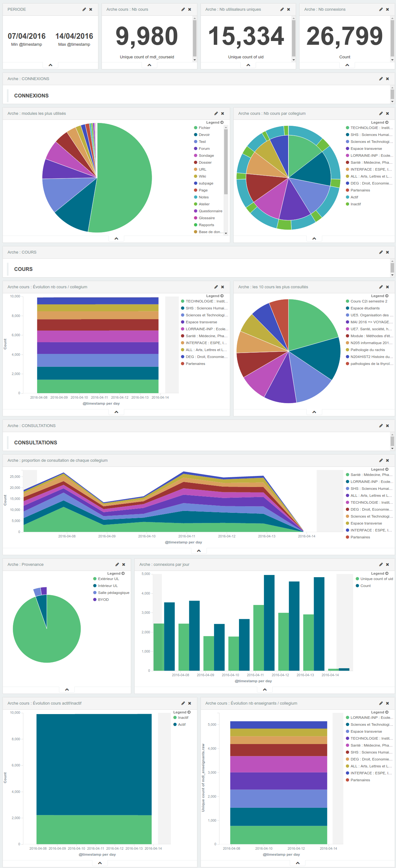Image resolution: width=396 pixels, height=868 pixels.
Task: Remove 'Évolution cours actif/inactif' panel
Action: (x=189, y=703)
